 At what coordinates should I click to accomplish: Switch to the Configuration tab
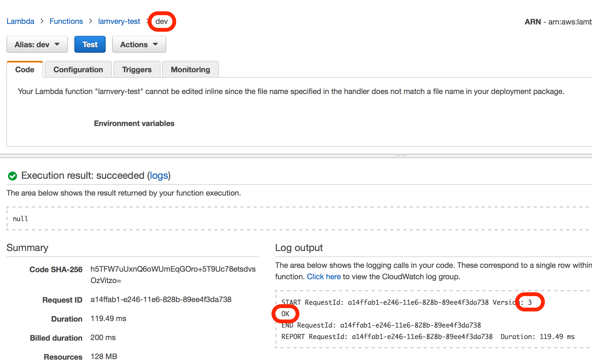point(78,70)
